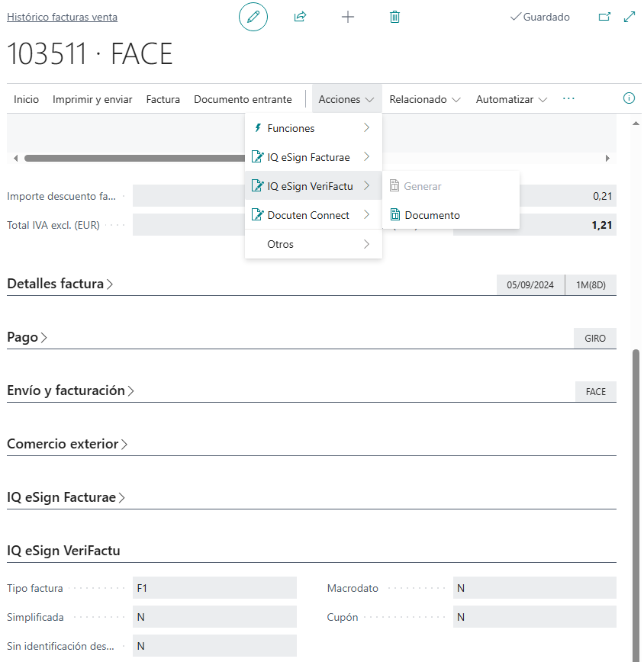The image size is (644, 662).
Task: Select Documento in VeriFactu submenu
Action: pyautogui.click(x=432, y=215)
